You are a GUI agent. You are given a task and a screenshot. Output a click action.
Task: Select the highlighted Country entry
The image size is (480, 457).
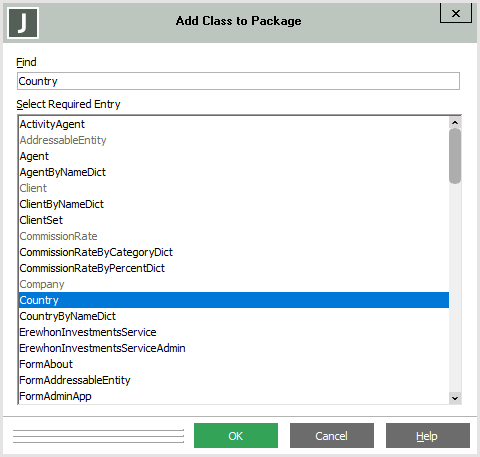pos(234,300)
